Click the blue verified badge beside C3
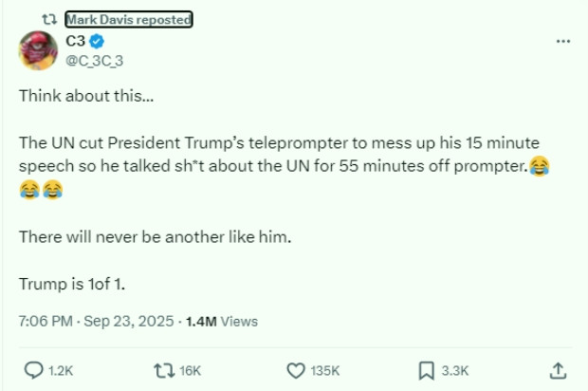 pos(97,42)
